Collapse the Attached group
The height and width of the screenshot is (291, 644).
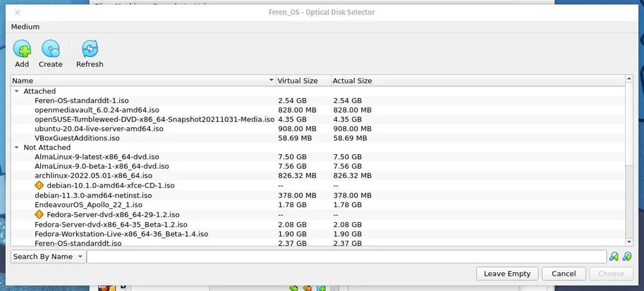point(17,91)
